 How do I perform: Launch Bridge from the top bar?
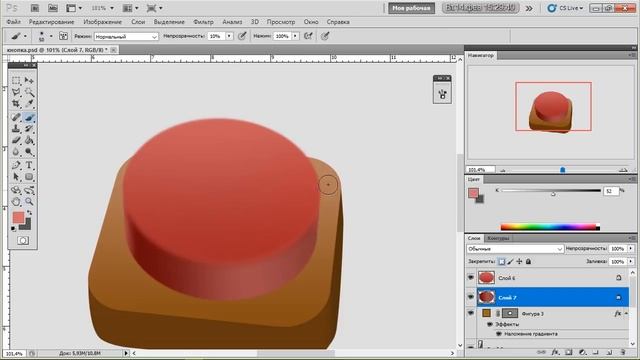(x=35, y=8)
